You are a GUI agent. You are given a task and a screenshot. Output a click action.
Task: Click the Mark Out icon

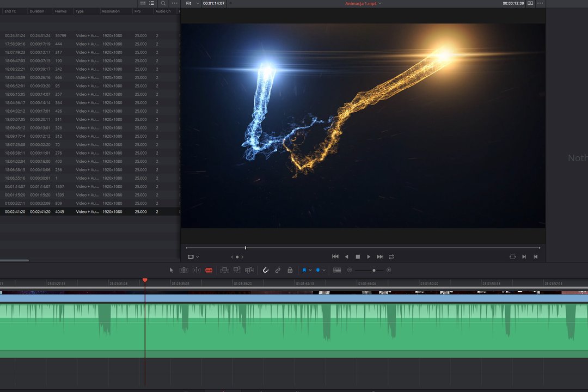pos(536,256)
